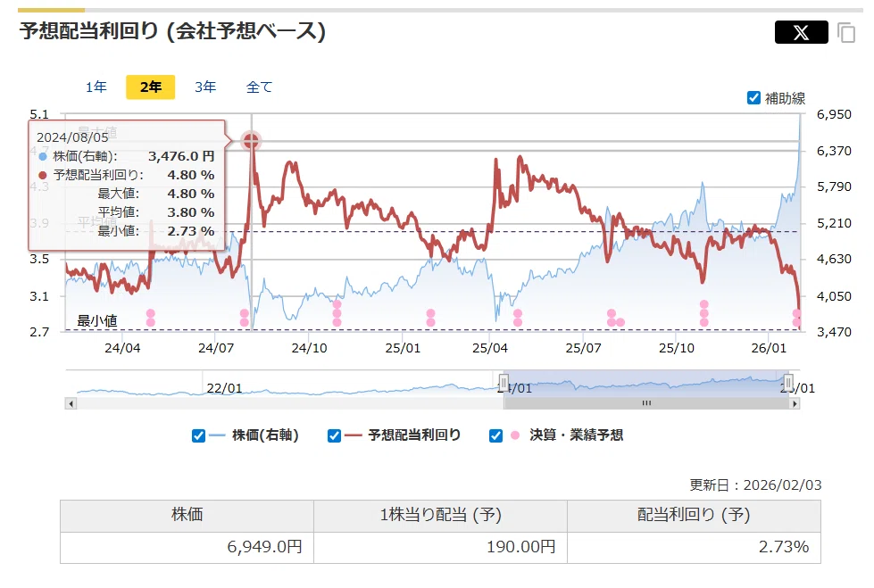Share the chart on X
This screenshot has width=874, height=588.
point(801,32)
